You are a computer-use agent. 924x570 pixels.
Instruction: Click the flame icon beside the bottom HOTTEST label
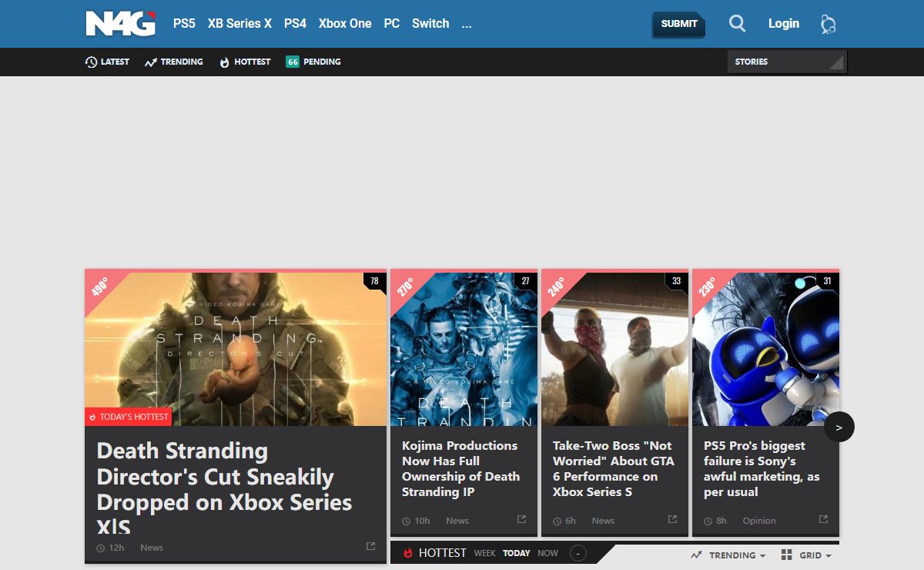click(408, 553)
